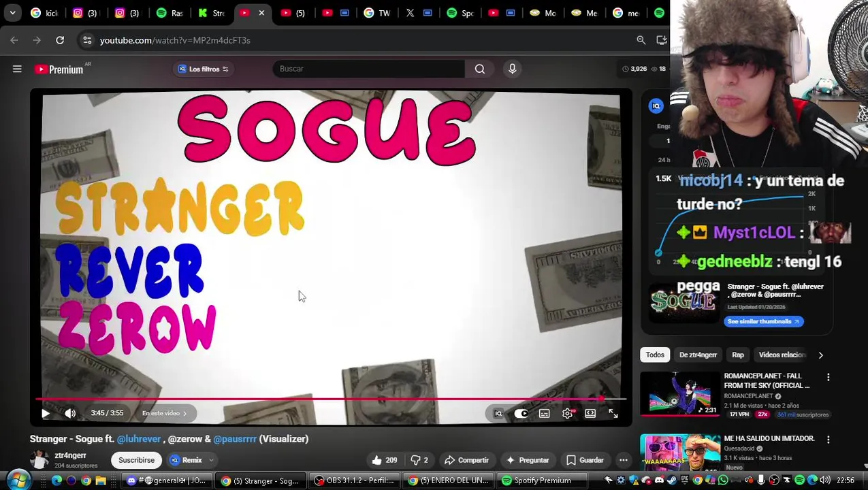Start voice search with microphone icon
This screenshot has width=868, height=490.
512,69
